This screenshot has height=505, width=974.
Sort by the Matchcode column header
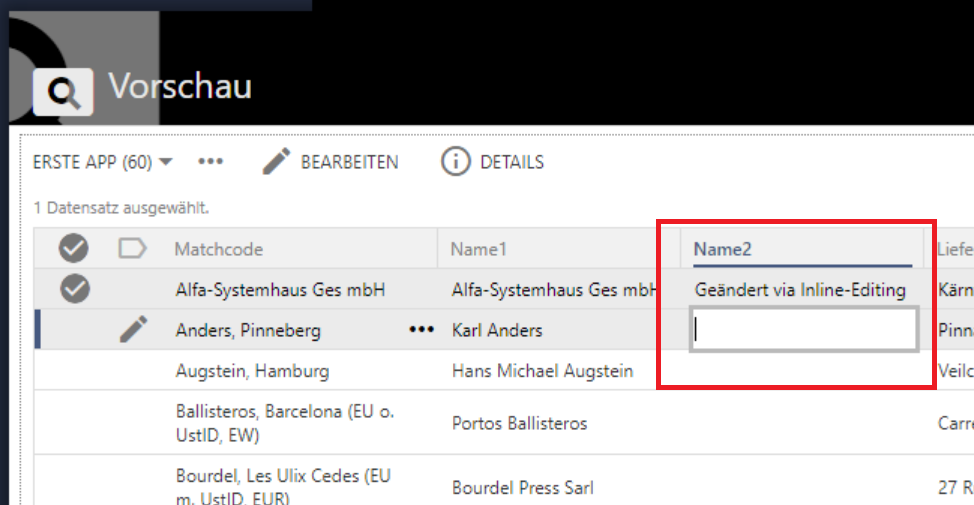click(x=219, y=250)
